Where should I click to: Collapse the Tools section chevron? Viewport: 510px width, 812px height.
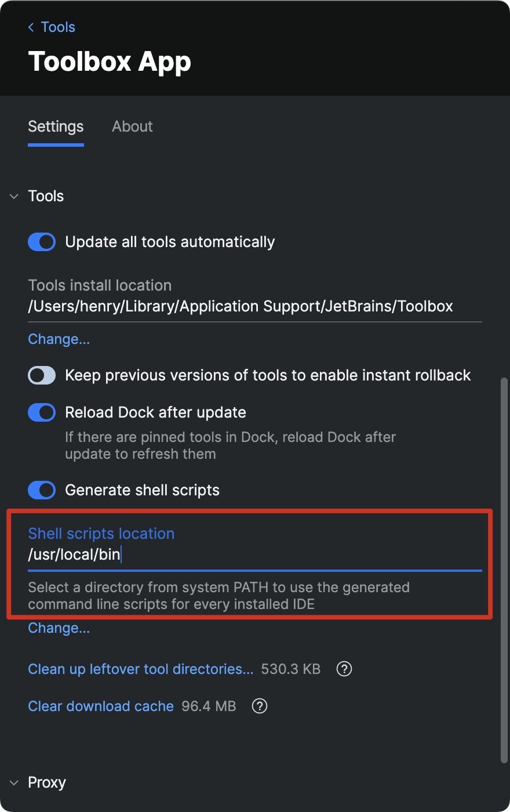14,197
